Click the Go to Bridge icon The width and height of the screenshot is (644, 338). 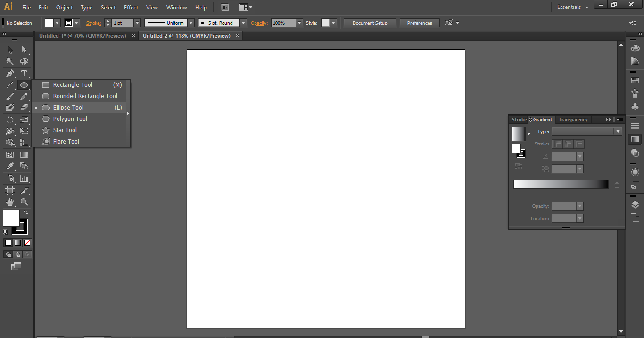pos(224,7)
